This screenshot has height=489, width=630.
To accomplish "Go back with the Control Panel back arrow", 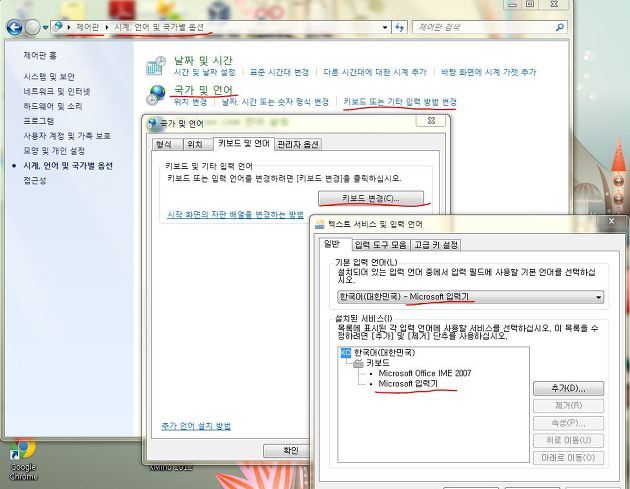I will (x=14, y=27).
